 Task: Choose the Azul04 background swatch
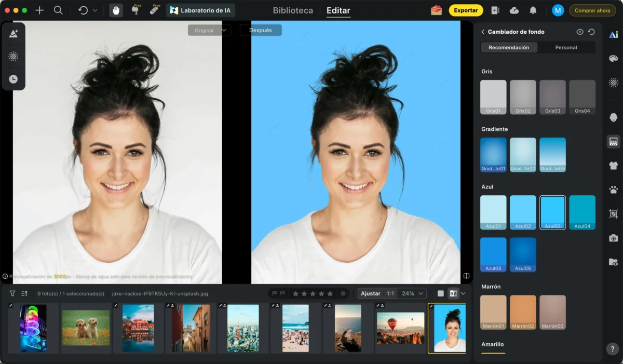(x=582, y=212)
